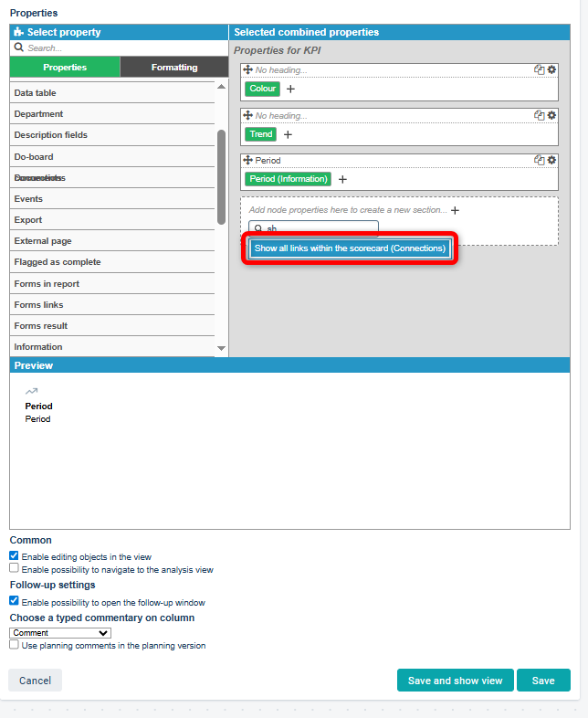Switch to the Formatting tab

click(173, 67)
